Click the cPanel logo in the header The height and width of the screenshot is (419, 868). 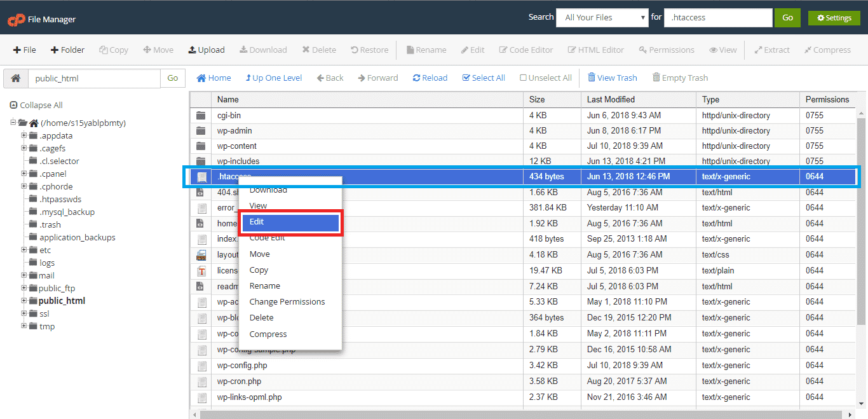point(16,19)
